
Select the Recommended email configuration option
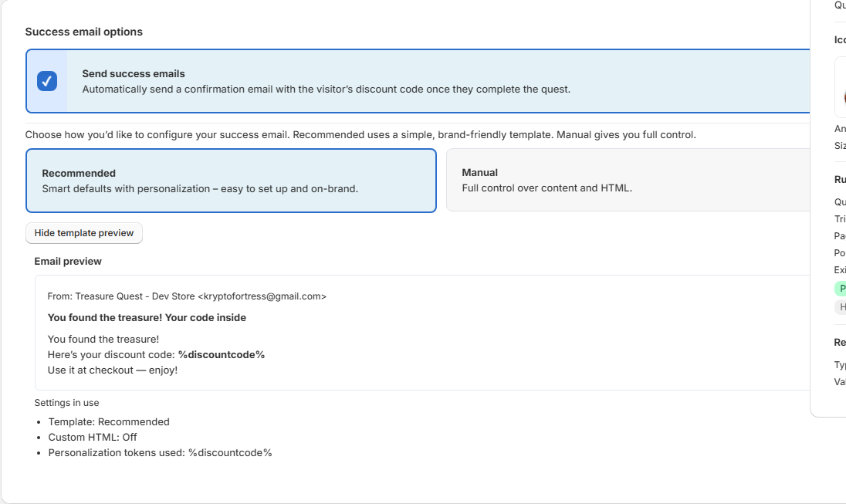pyautogui.click(x=232, y=180)
